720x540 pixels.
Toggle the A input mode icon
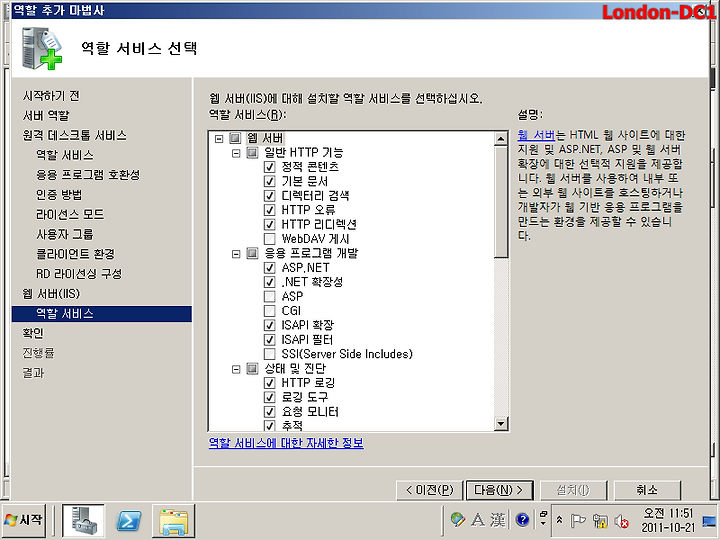pyautogui.click(x=478, y=520)
